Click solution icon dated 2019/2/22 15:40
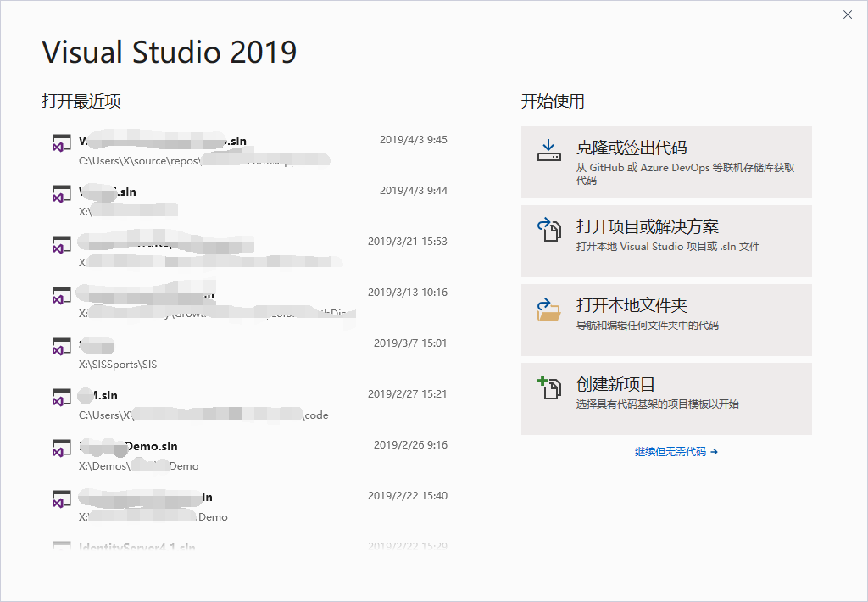Screen dimensions: 868x602 pos(61,499)
